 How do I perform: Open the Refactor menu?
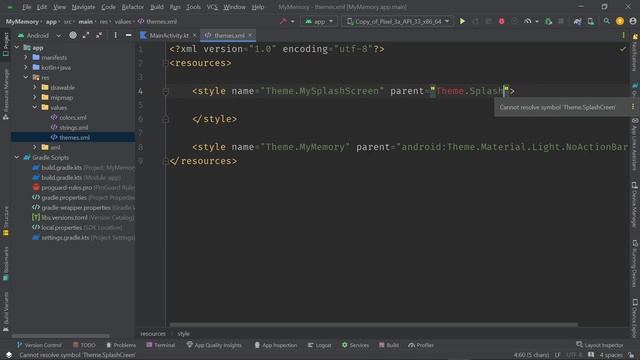(133, 7)
